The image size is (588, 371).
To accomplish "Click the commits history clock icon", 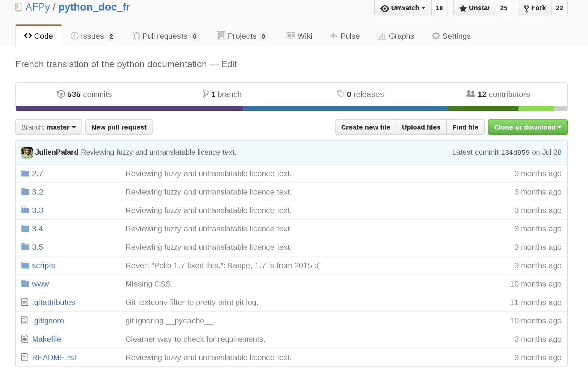I will pyautogui.click(x=61, y=94).
